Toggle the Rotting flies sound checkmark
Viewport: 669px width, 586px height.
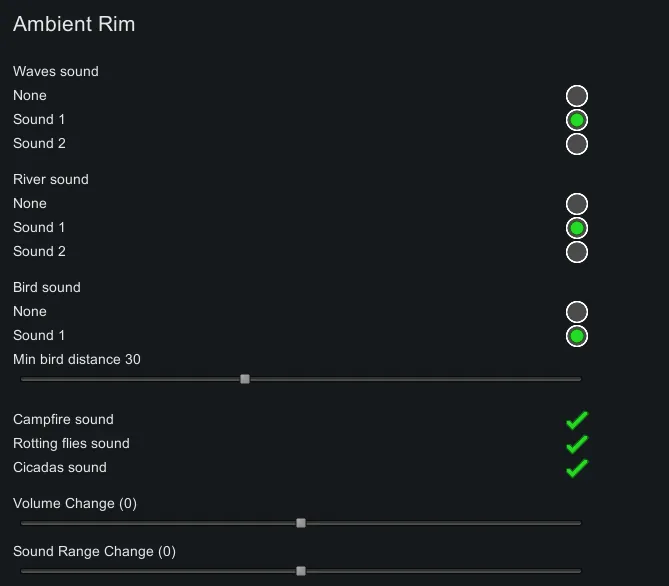click(577, 444)
